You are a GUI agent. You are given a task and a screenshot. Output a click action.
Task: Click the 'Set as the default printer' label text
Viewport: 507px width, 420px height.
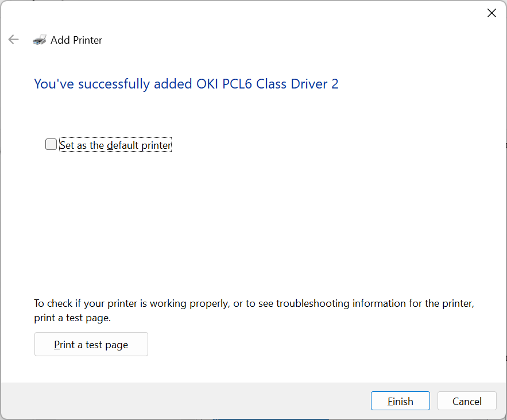pos(115,145)
